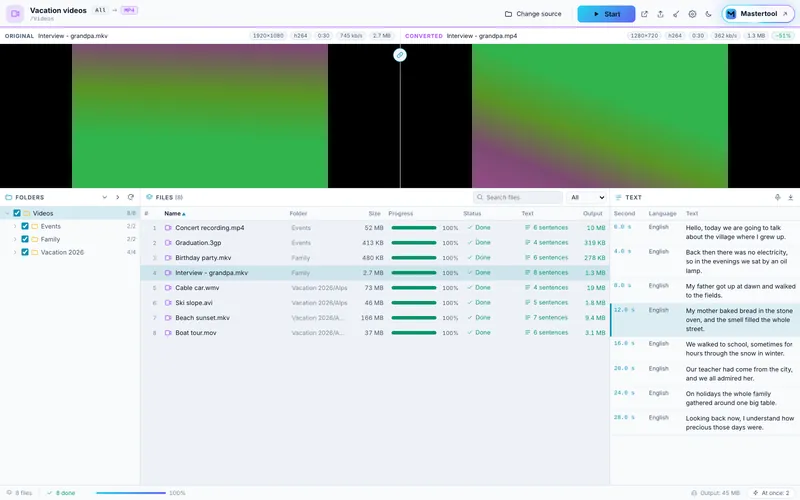Expand the Events tree node
The image size is (800, 500).
pyautogui.click(x=15, y=226)
